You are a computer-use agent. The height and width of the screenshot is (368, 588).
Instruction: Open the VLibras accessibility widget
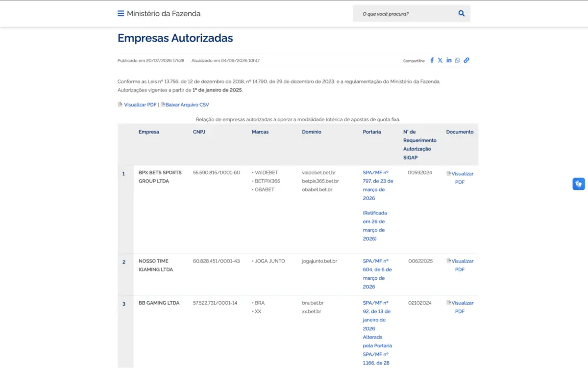(x=579, y=184)
